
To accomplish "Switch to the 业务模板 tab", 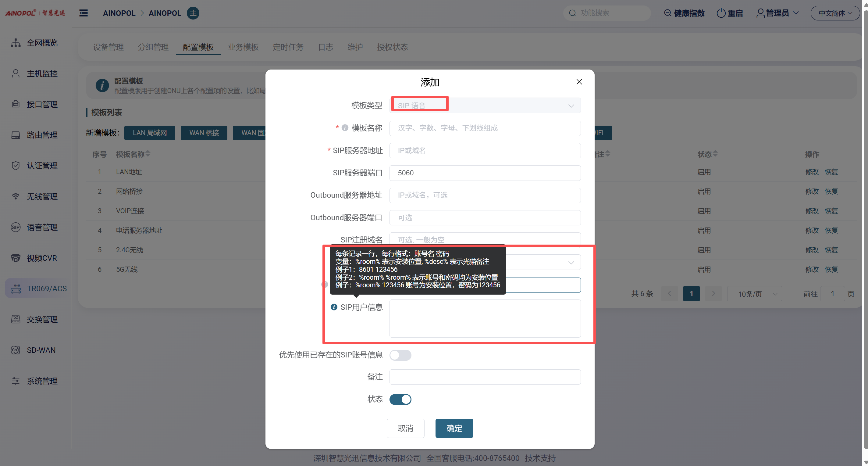I will point(243,47).
